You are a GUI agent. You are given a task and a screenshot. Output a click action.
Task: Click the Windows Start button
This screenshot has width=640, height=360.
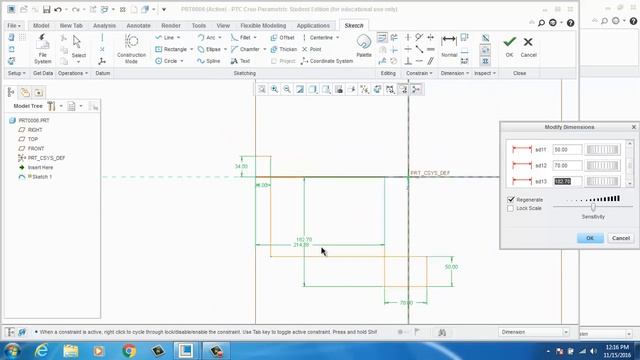click(12, 351)
